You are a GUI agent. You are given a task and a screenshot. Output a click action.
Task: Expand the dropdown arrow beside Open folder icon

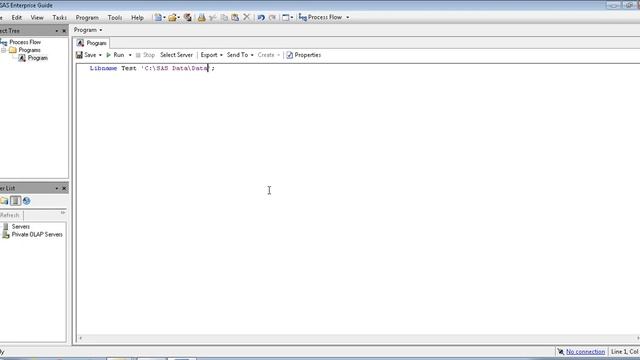tap(179, 18)
